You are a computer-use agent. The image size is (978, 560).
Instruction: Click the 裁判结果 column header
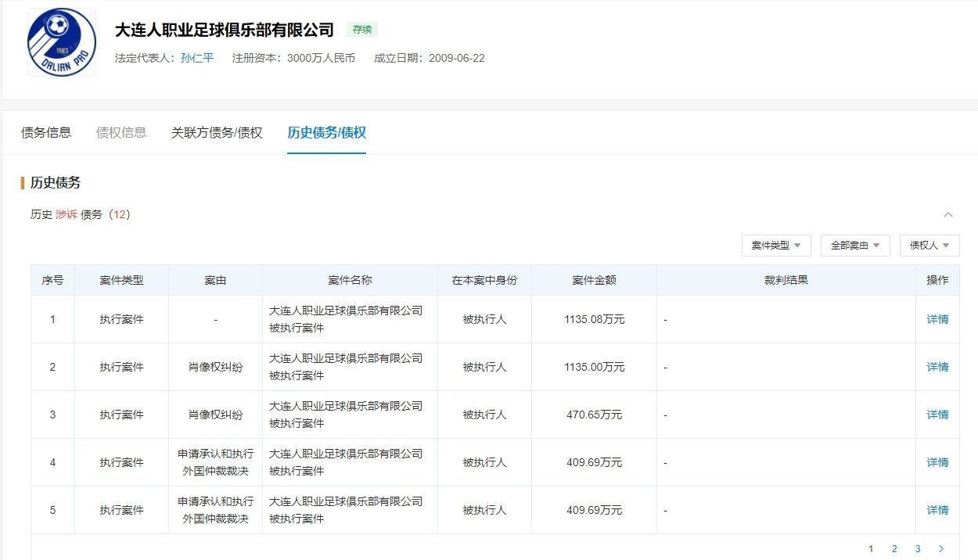click(x=786, y=280)
